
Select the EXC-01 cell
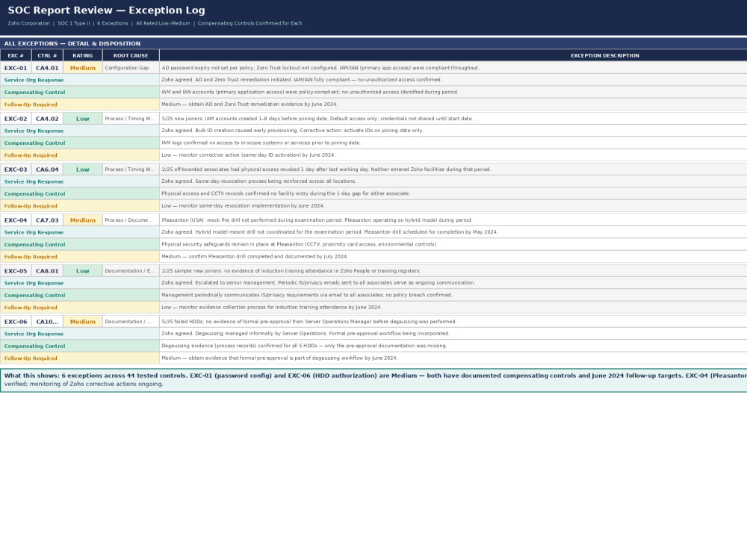(16, 68)
